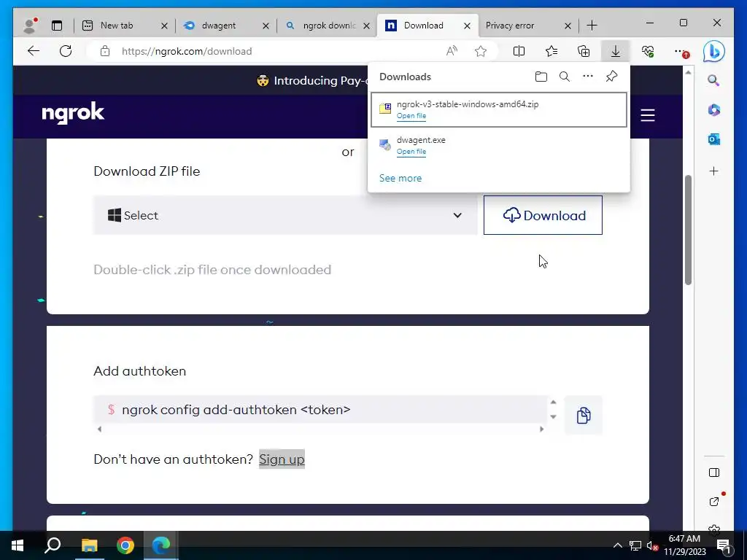The height and width of the screenshot is (560, 747).
Task: Open the Read aloud icon in address bar
Action: [452, 51]
